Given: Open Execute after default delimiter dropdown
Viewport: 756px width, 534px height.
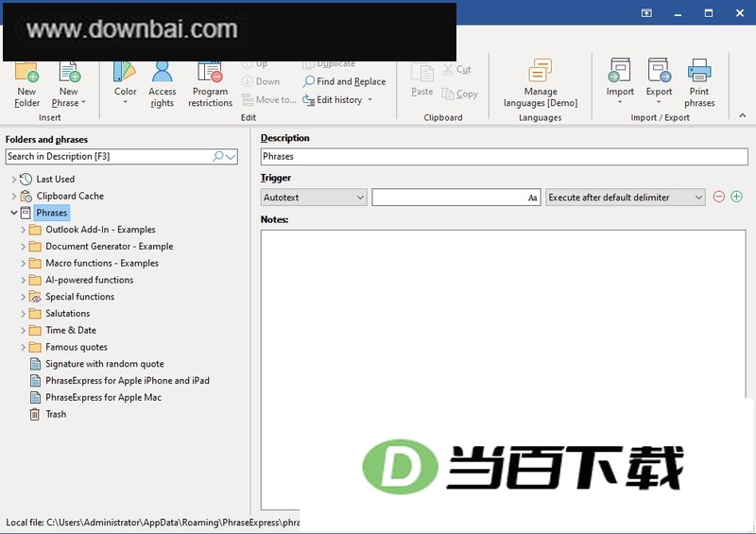Looking at the screenshot, I should 626,198.
